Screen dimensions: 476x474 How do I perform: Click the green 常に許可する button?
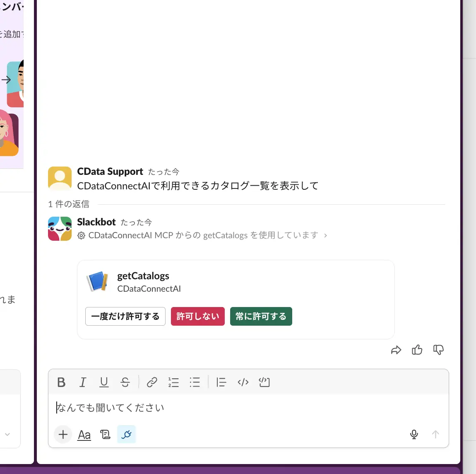pyautogui.click(x=261, y=316)
